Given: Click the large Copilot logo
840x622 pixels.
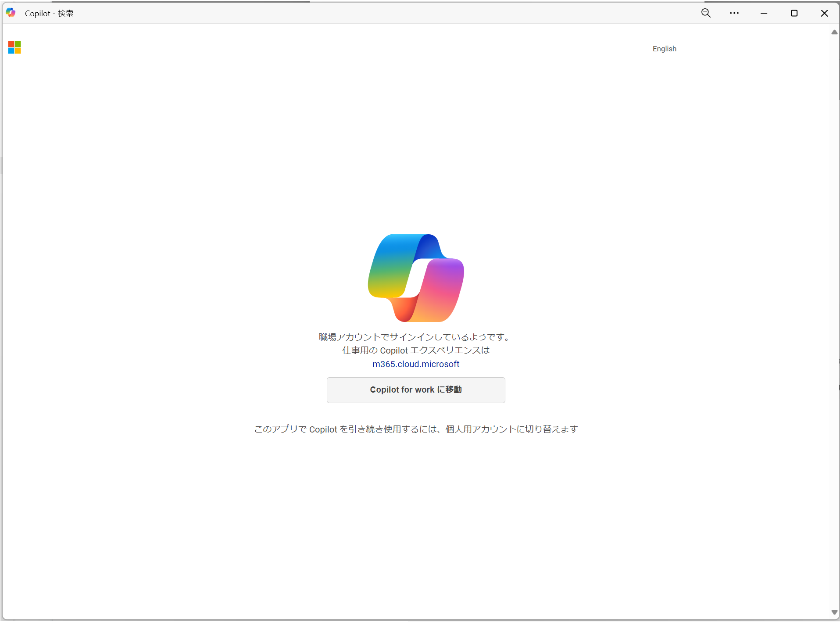Looking at the screenshot, I should [x=415, y=278].
